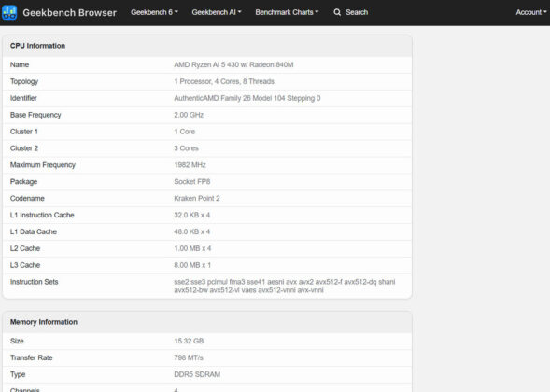Select the 15.32 GB memory size value
The width and height of the screenshot is (550, 392).
click(189, 342)
